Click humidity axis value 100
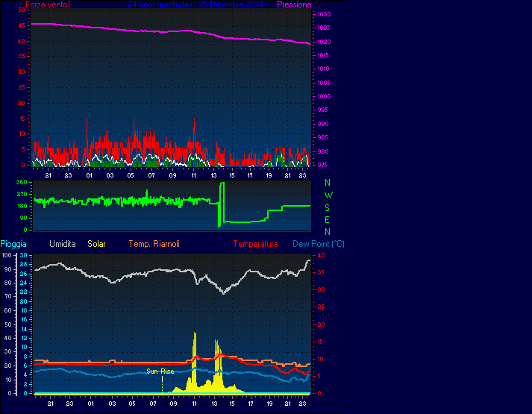Screen dimensions: 532x414 click(7, 255)
